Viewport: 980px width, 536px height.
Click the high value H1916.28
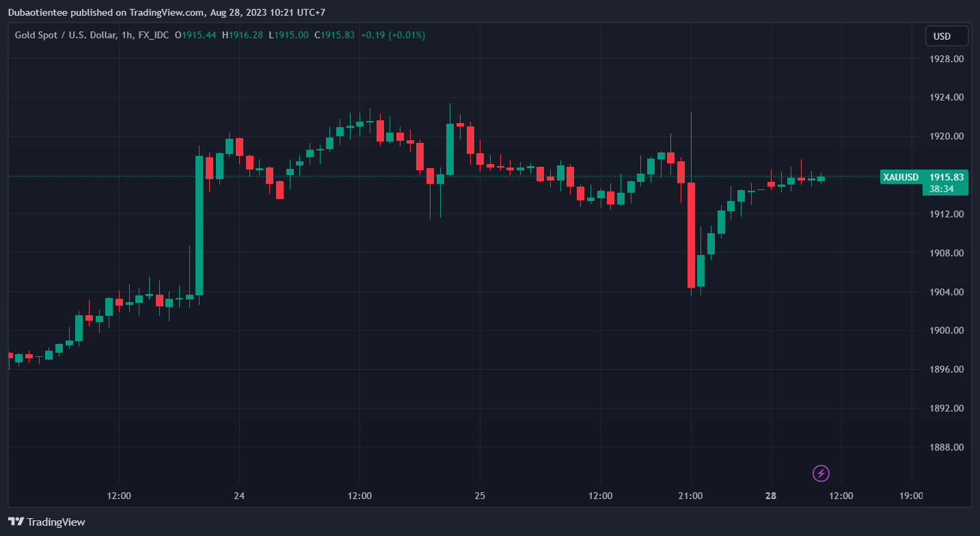[x=242, y=35]
